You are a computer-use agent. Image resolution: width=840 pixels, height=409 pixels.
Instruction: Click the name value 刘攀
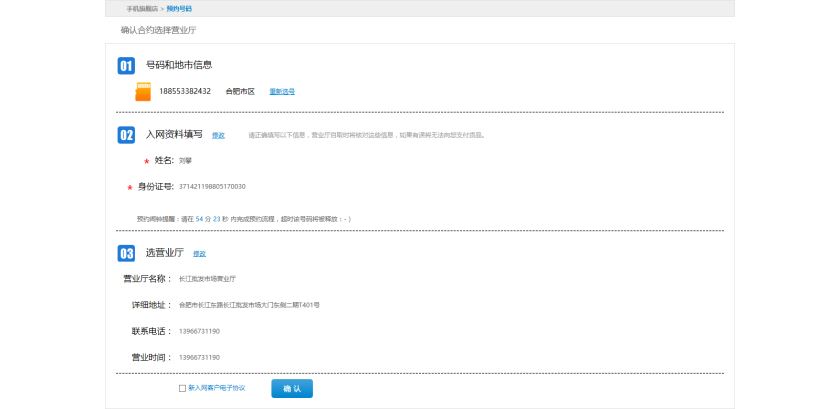point(185,161)
